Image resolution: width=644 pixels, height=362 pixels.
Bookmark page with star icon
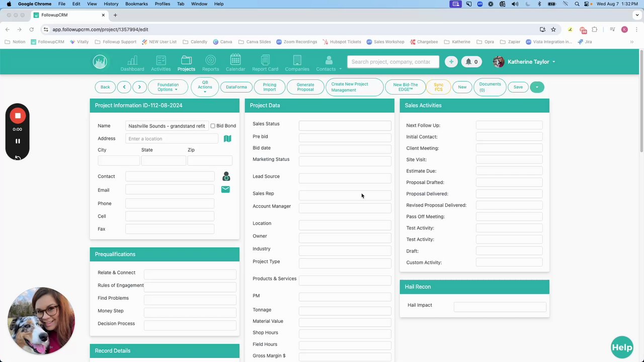point(553,29)
